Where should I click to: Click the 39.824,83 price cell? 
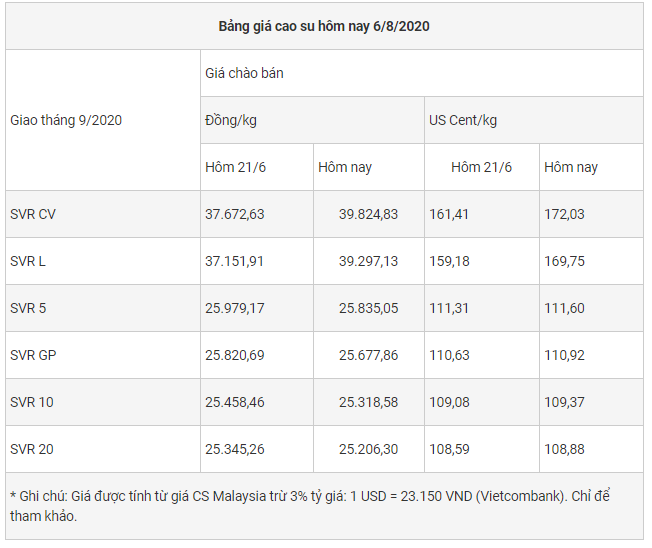tap(368, 214)
